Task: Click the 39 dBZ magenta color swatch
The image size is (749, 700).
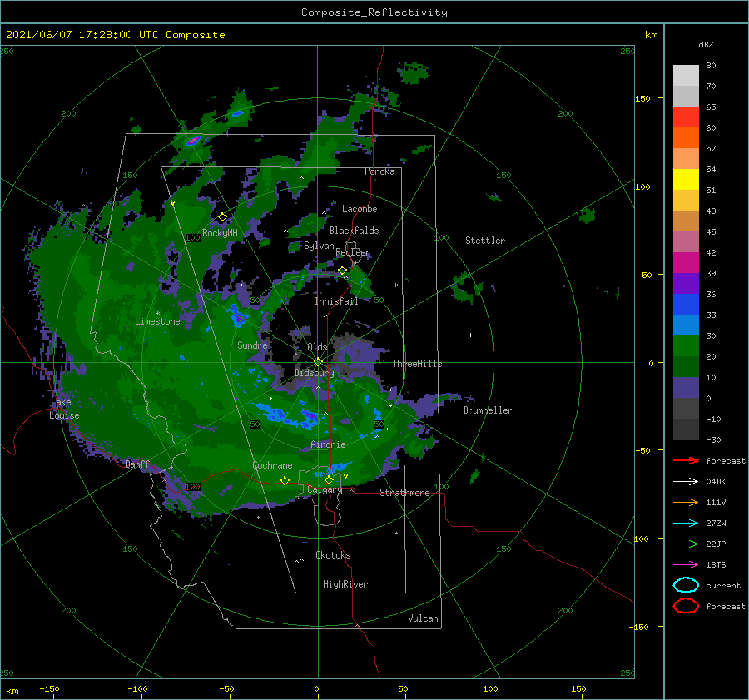Action: [686, 262]
